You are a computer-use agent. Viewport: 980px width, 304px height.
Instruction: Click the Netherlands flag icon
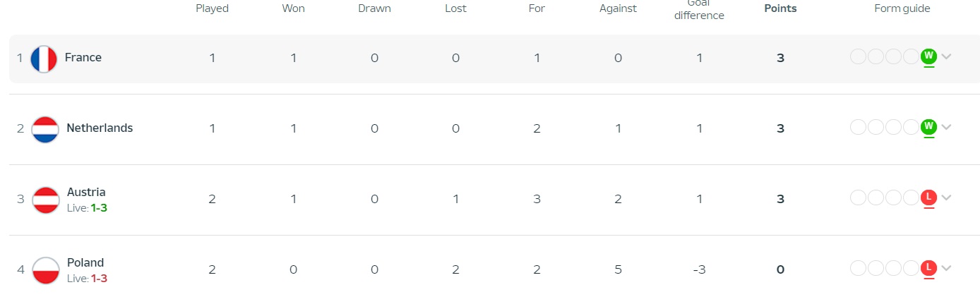coord(45,129)
